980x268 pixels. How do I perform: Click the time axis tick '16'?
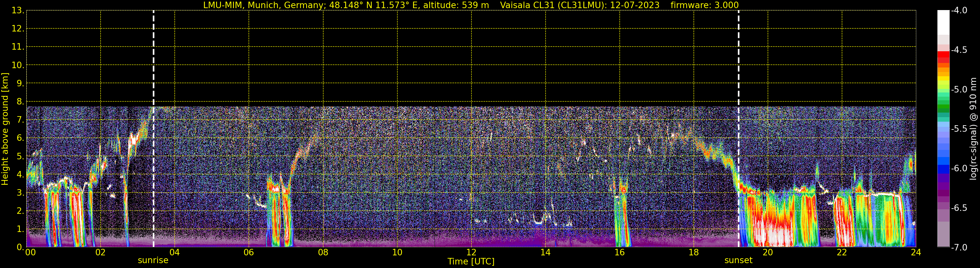coord(620,253)
